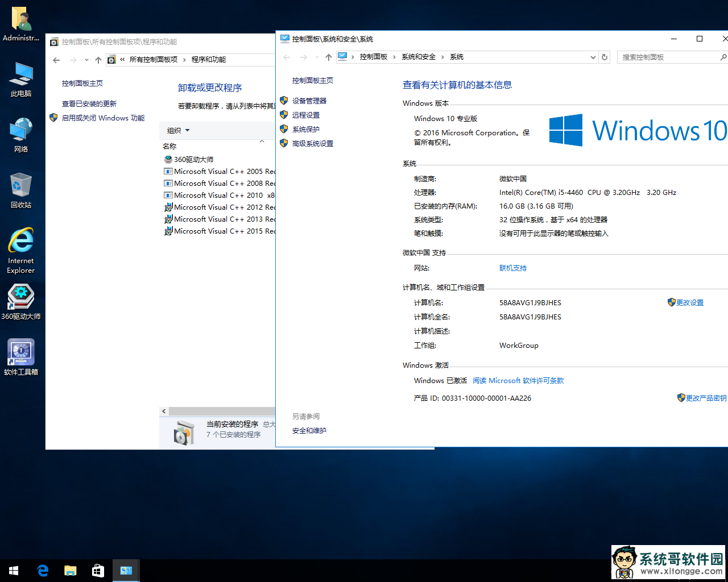Click 所有控制面板项 breadcrumb
728x582 pixels.
pyautogui.click(x=154, y=60)
